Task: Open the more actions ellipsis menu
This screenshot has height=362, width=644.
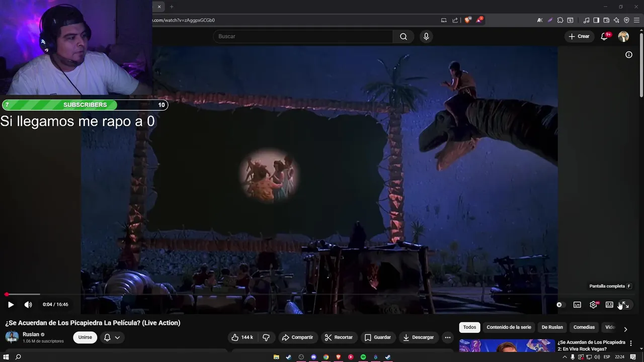Action: (448, 337)
